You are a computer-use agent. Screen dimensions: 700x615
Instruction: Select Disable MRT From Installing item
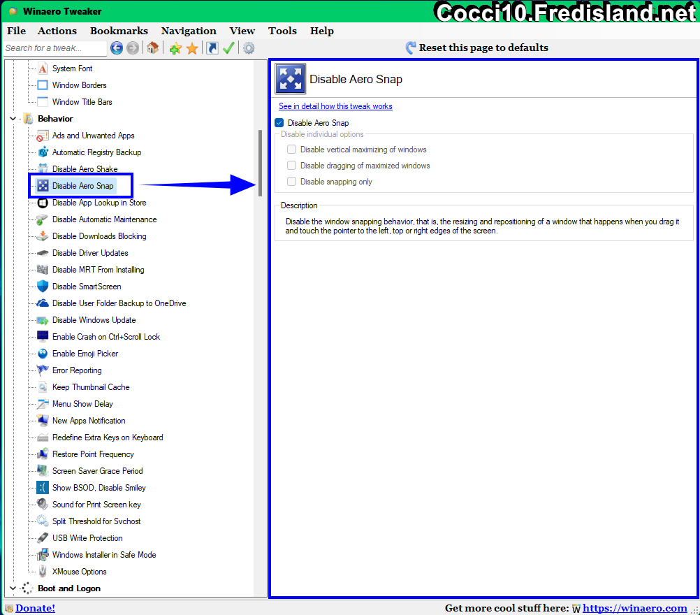pyautogui.click(x=99, y=270)
